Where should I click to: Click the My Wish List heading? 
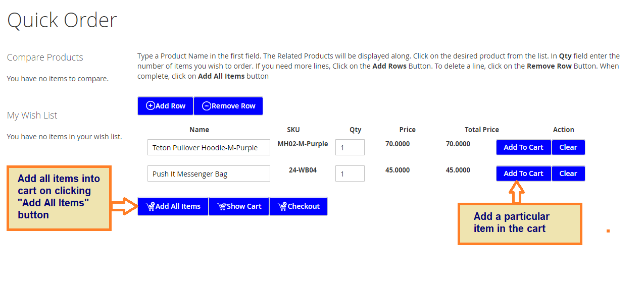[32, 115]
